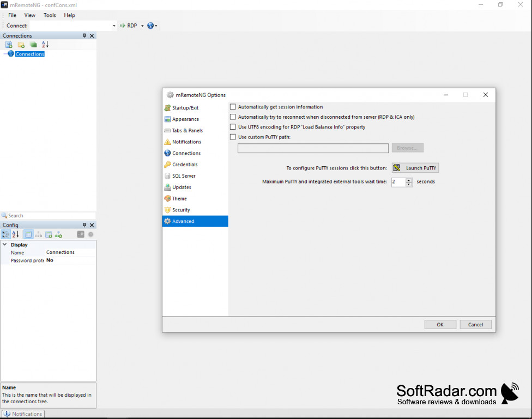Open the Security options page

tap(181, 210)
